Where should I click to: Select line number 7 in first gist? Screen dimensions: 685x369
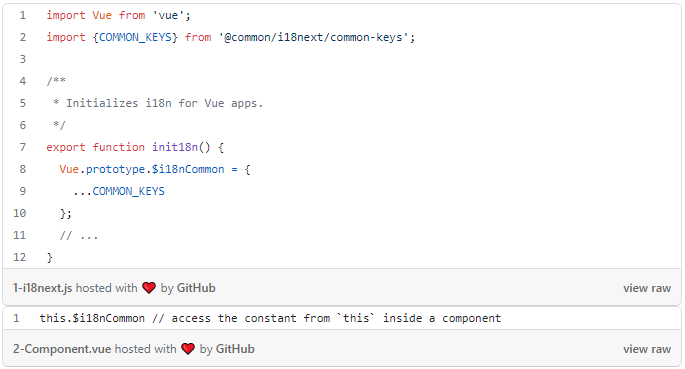[23, 147]
